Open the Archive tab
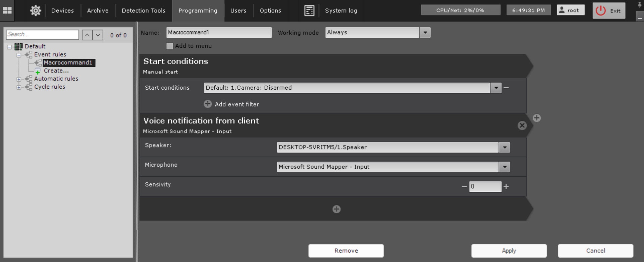644x262 pixels. click(x=98, y=10)
